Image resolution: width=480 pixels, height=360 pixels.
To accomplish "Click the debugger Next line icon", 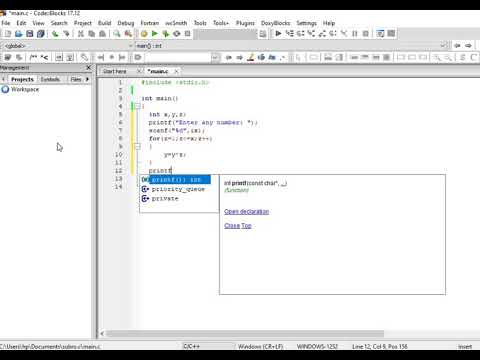I will pos(300,33).
